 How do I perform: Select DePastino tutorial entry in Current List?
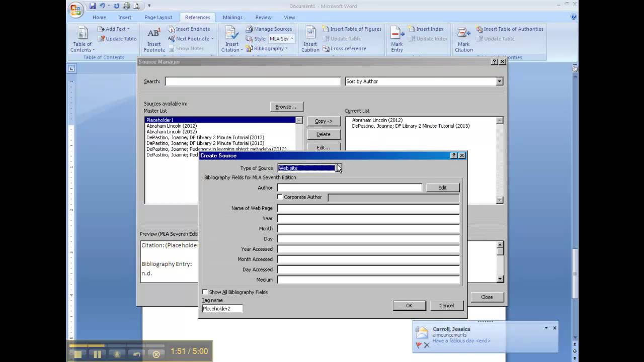[411, 126]
